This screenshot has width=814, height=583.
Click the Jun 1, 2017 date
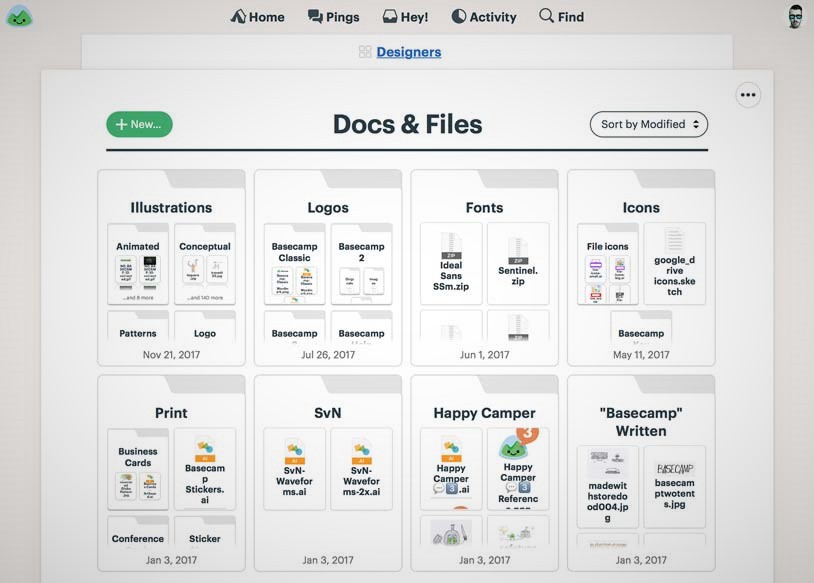(x=484, y=355)
